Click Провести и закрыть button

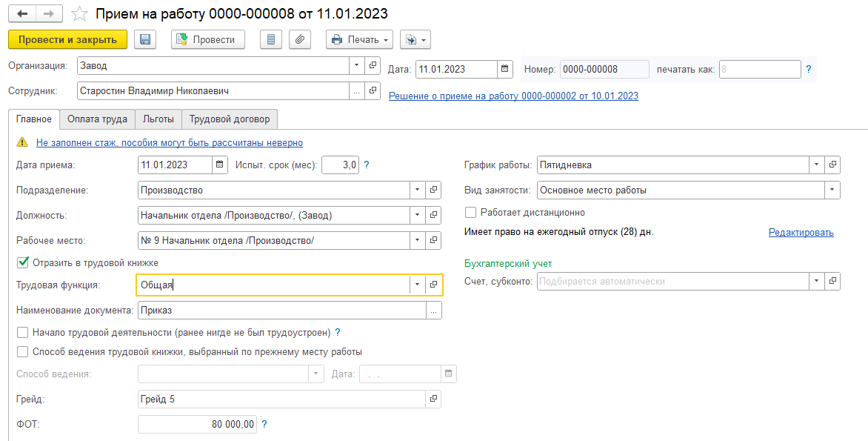click(x=67, y=39)
